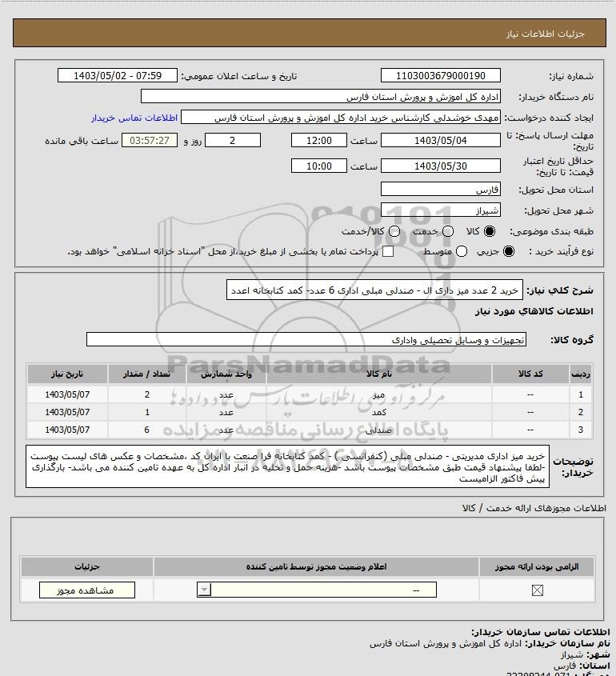Choose the متوسط purchase type radio
Image resolution: width=616 pixels, height=676 pixels.
tap(462, 251)
